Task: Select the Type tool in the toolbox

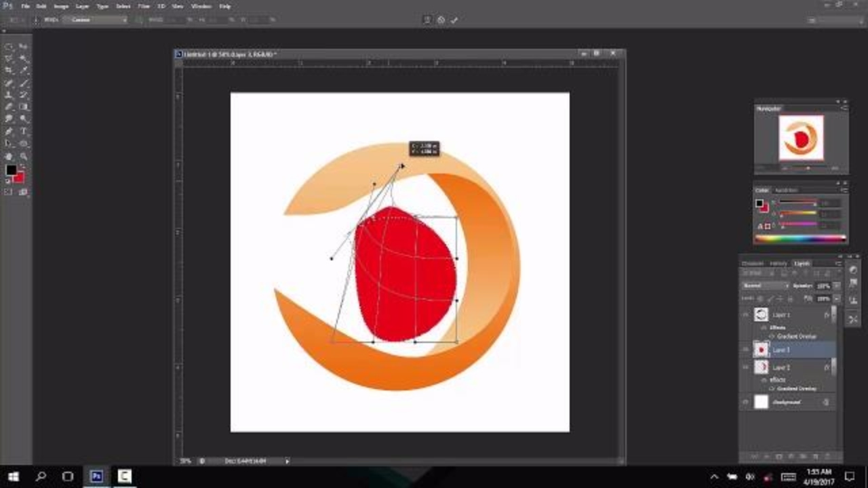Action: point(24,131)
